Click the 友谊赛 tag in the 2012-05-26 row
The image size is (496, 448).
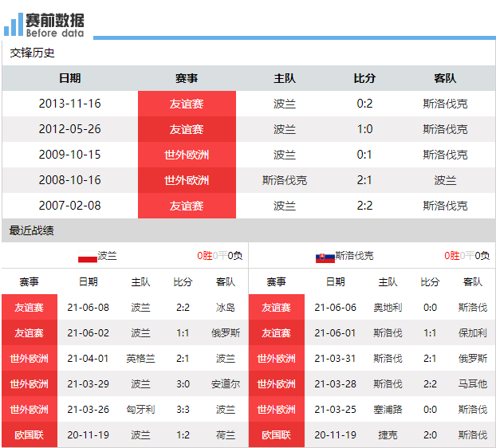coord(187,129)
